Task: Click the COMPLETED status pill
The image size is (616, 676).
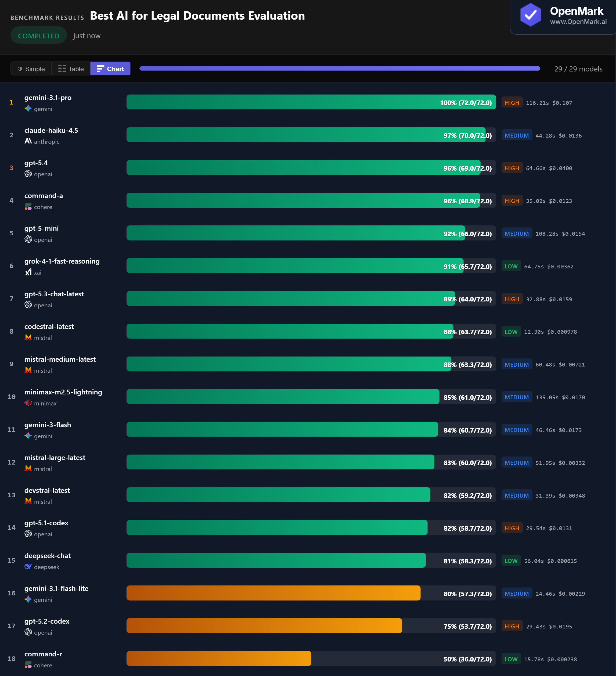Action: (38, 35)
